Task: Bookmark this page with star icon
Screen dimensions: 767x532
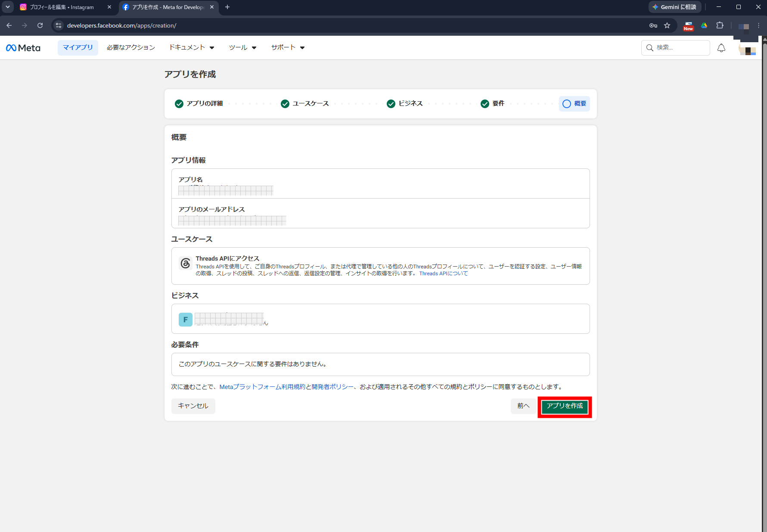Action: click(x=667, y=25)
